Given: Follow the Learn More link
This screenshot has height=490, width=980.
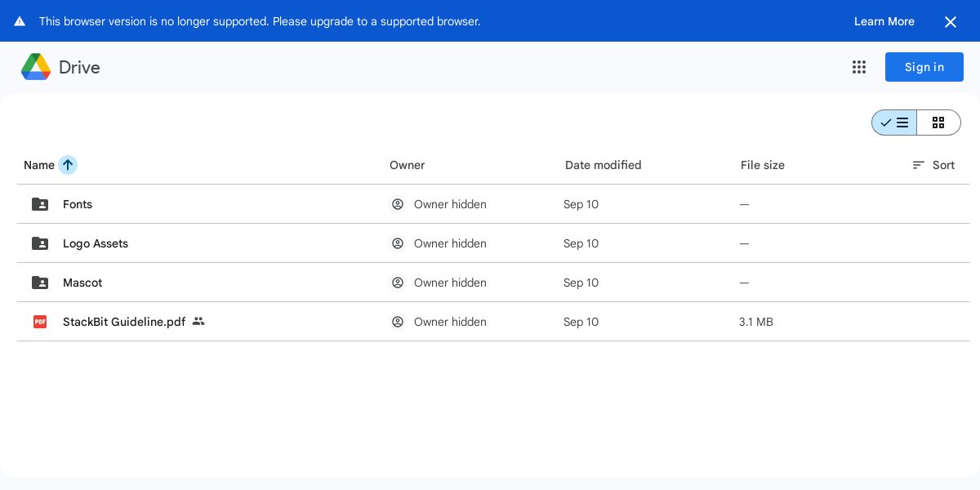Looking at the screenshot, I should pyautogui.click(x=884, y=21).
